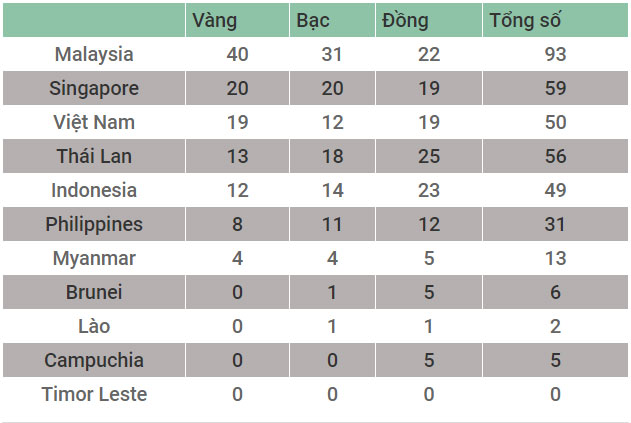Click the Tổng số column header
This screenshot has height=423, width=631.
[525, 20]
